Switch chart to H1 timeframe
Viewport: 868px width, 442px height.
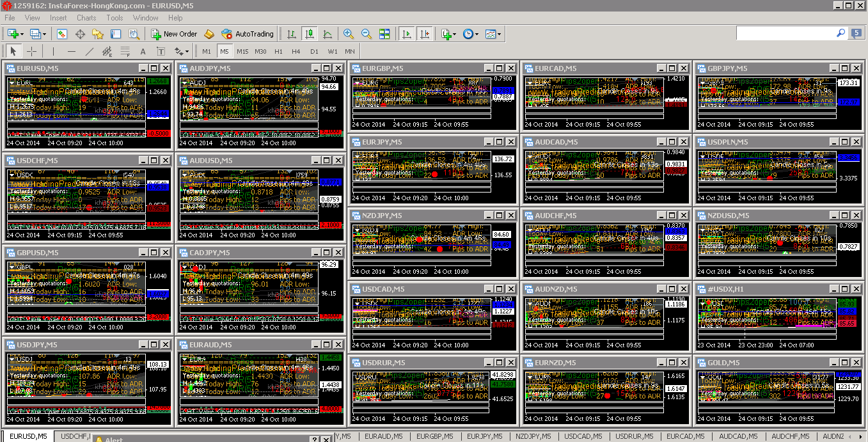(x=278, y=51)
